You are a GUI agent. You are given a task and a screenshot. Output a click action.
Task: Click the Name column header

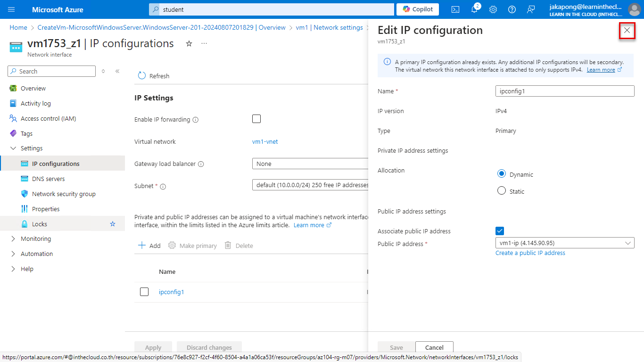tap(167, 271)
